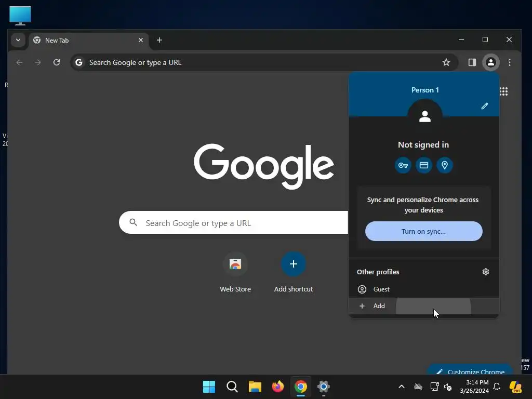Click the Turn on sync button

[x=424, y=231]
